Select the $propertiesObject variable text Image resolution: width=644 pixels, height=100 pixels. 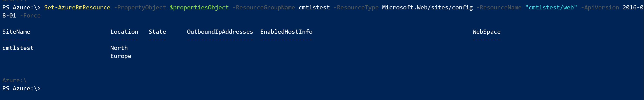tap(199, 8)
